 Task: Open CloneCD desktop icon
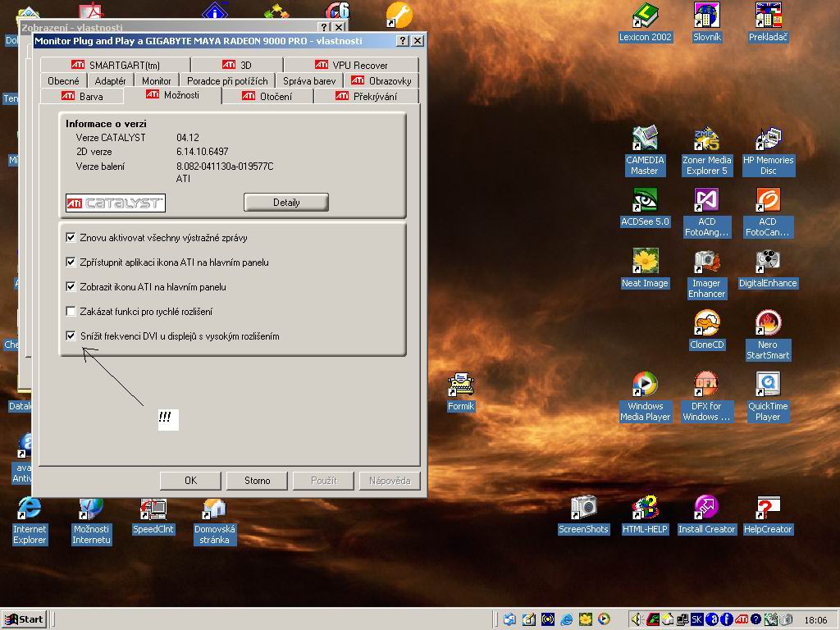point(706,324)
